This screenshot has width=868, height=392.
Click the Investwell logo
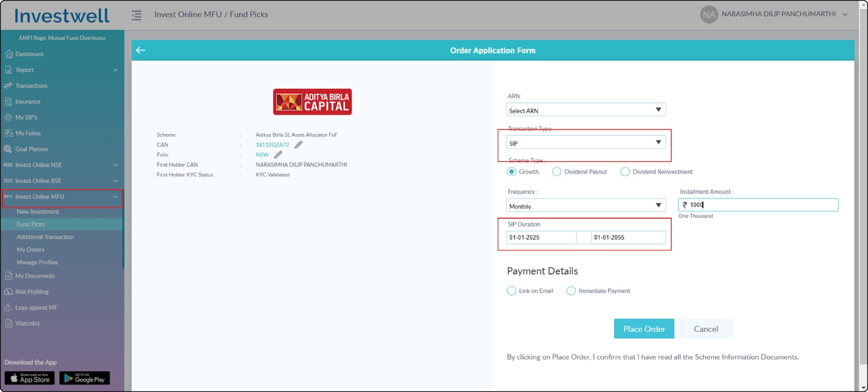(x=62, y=16)
